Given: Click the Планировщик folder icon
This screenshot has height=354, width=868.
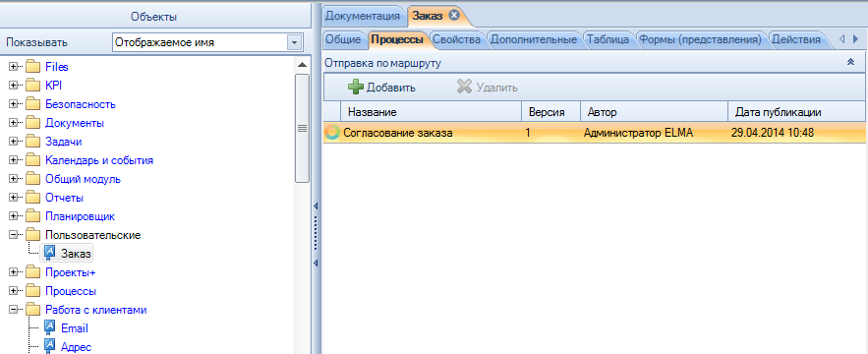Looking at the screenshot, I should click(x=33, y=216).
